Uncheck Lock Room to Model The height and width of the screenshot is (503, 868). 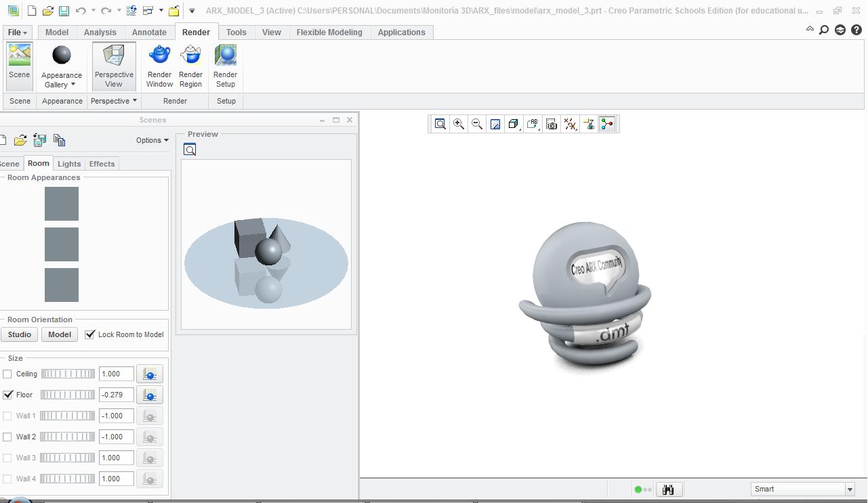pyautogui.click(x=90, y=334)
